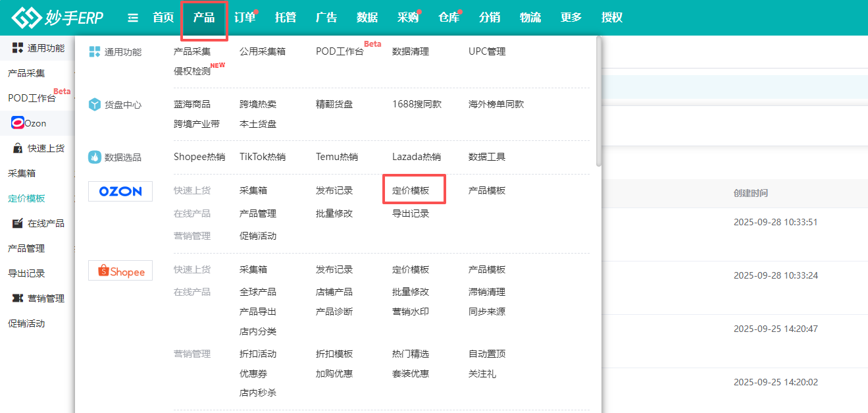The height and width of the screenshot is (413, 868).
Task: Open the 数据 top menu
Action: (x=367, y=18)
